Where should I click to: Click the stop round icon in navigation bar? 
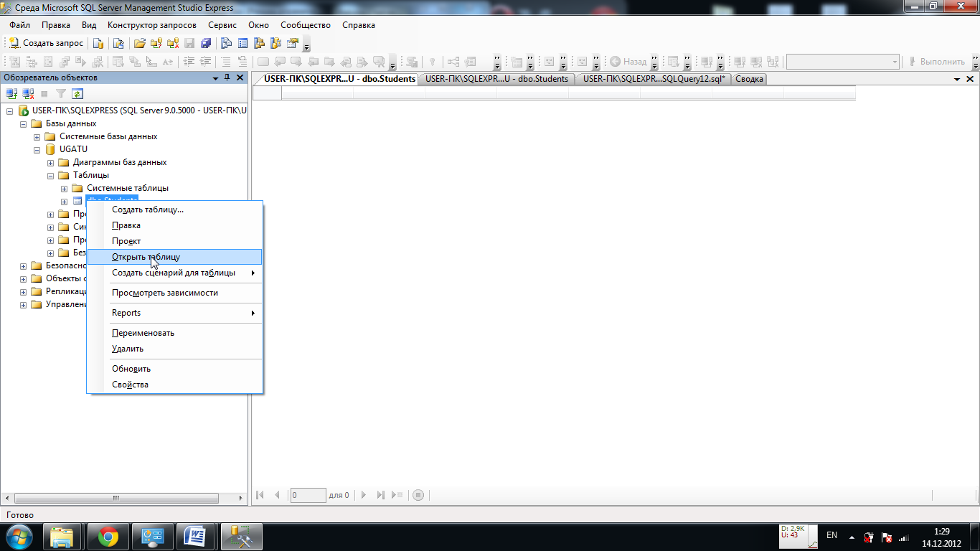pyautogui.click(x=419, y=495)
